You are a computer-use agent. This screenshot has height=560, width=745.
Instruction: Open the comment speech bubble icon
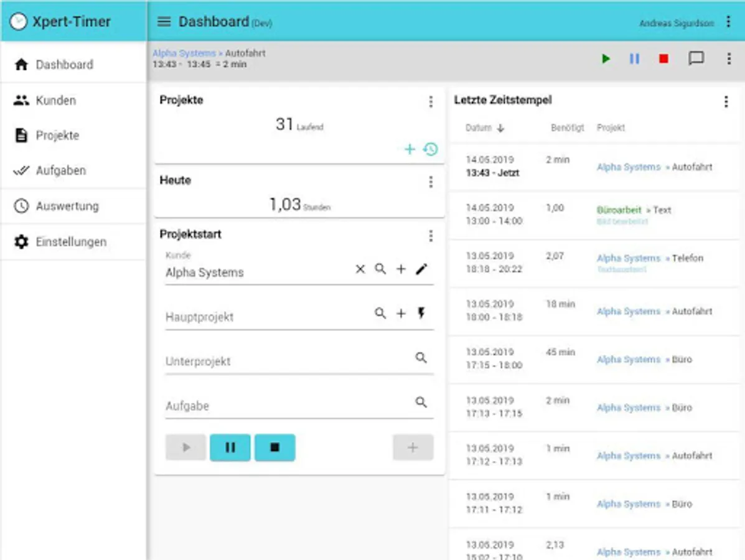(x=696, y=58)
